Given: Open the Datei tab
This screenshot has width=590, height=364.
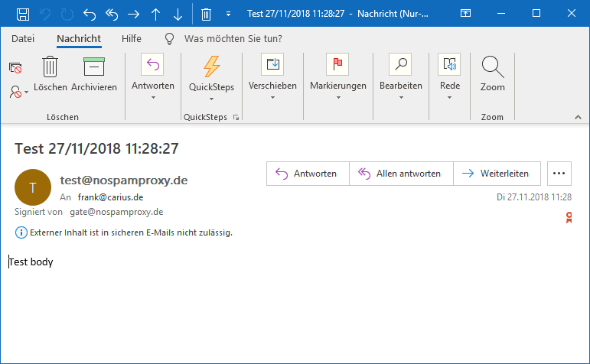Looking at the screenshot, I should [23, 39].
